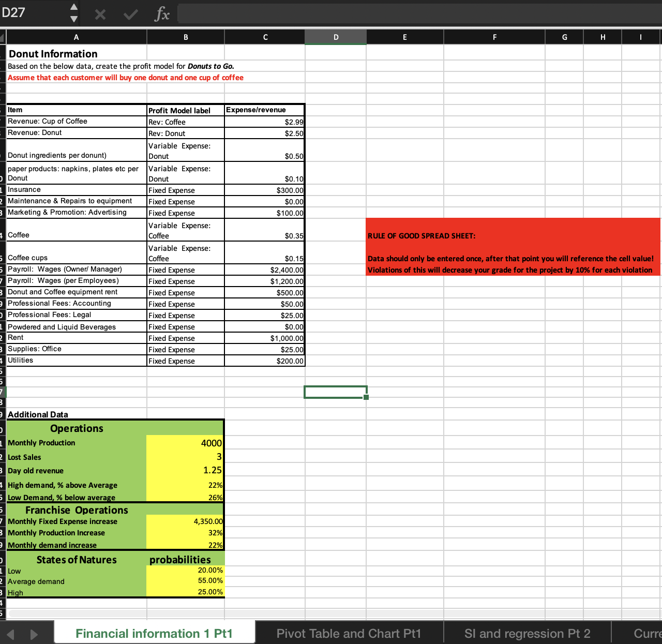Click the Name Box showing D27
Viewport: 662px width, 644px height.
tap(31, 13)
